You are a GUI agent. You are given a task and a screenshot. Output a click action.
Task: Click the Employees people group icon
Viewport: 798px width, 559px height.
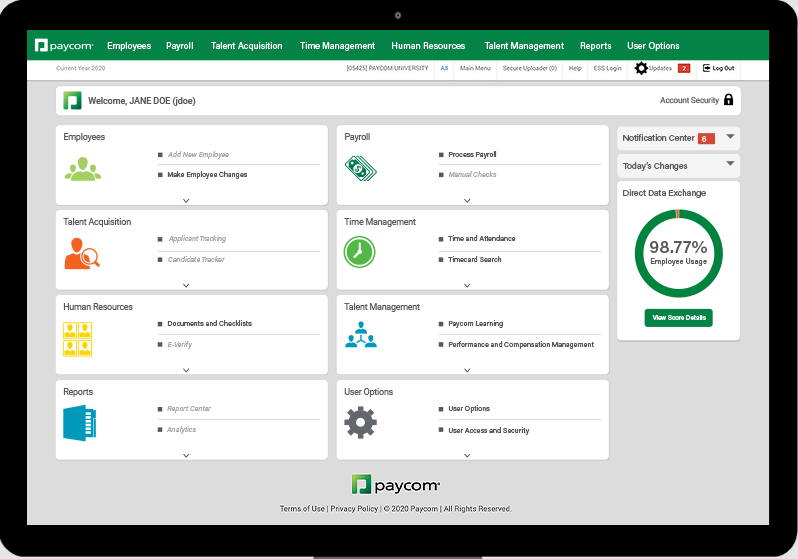pos(83,169)
